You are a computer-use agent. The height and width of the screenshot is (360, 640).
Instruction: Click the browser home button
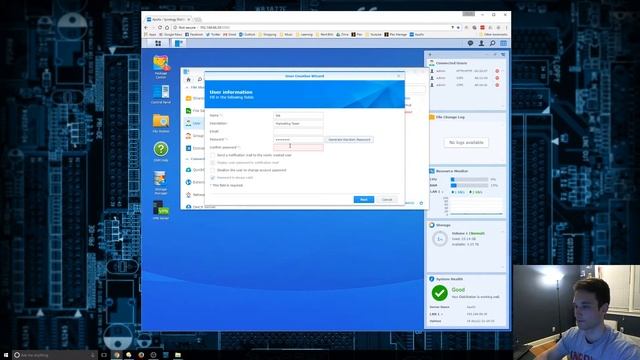(x=167, y=28)
